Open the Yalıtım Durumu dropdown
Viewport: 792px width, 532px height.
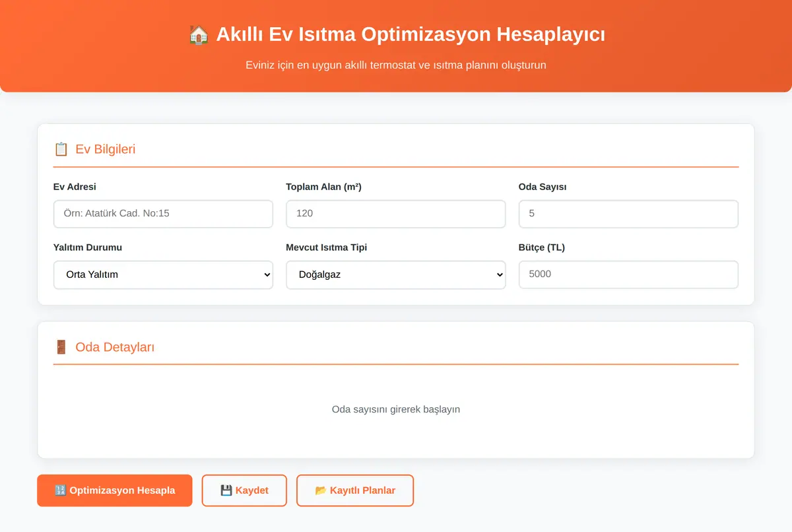click(163, 275)
